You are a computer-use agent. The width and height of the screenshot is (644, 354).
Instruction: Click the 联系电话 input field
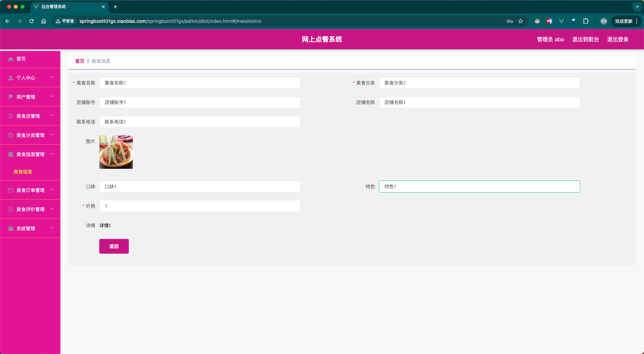(200, 122)
